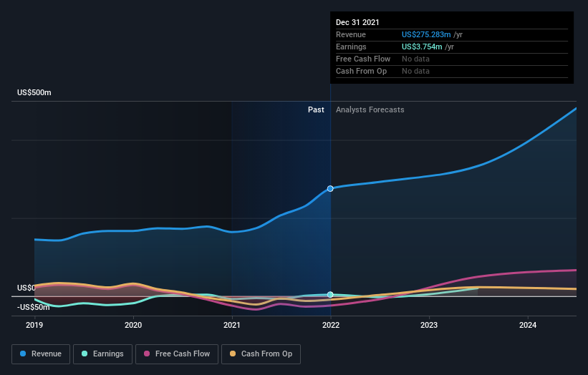Toggle the Cash From Op legend button
This screenshot has width=588, height=375.
point(261,354)
